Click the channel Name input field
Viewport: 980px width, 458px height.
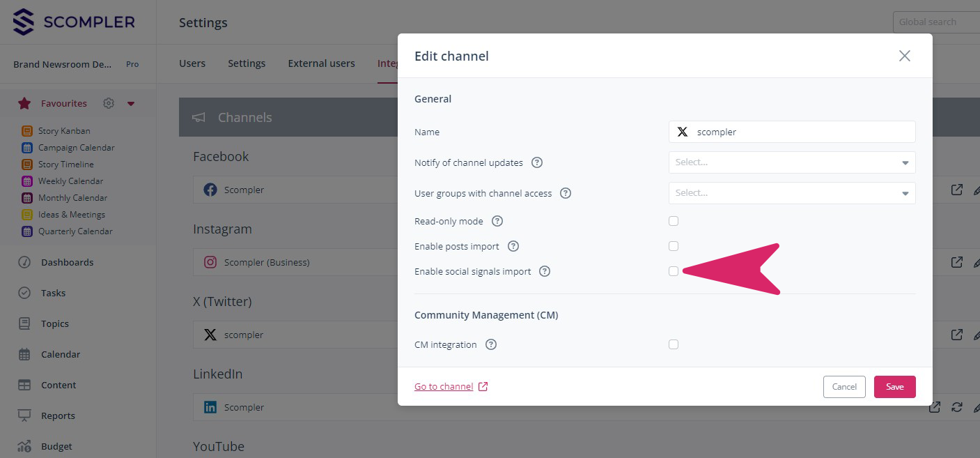(801, 132)
